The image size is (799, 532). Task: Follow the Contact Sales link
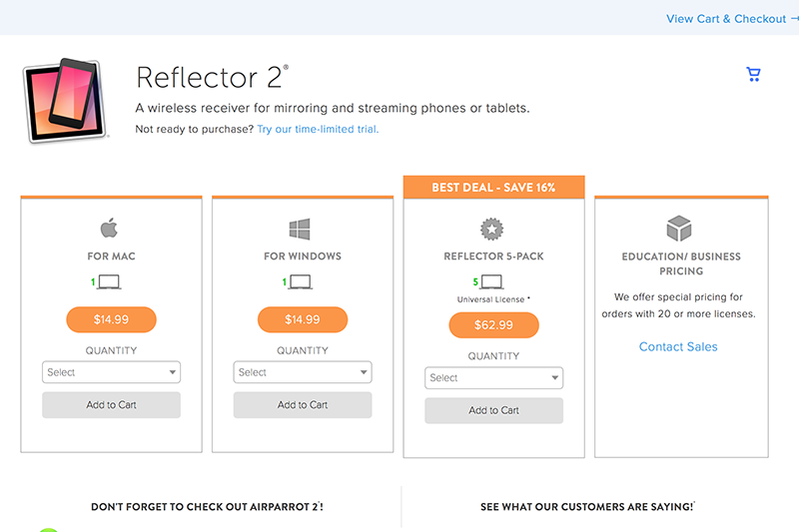(678, 347)
